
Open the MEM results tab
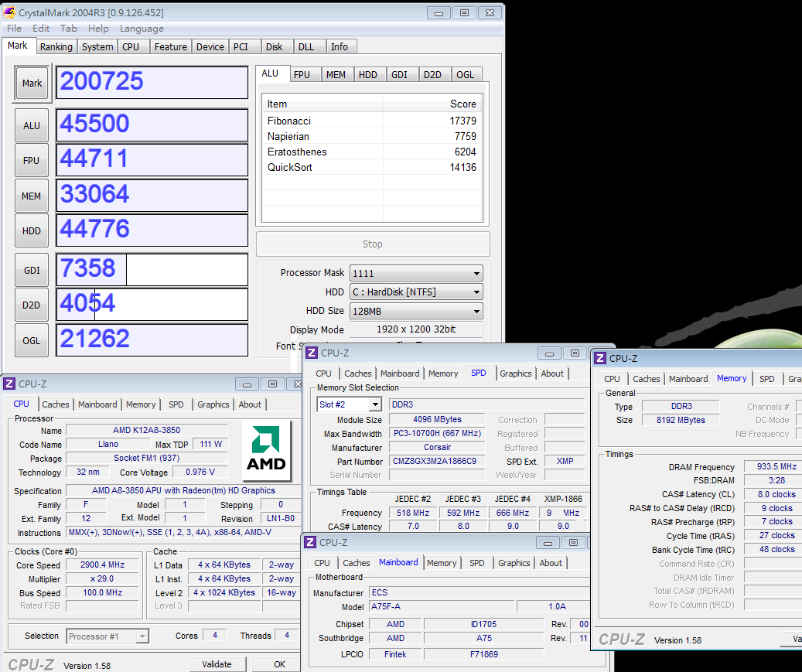coord(336,75)
